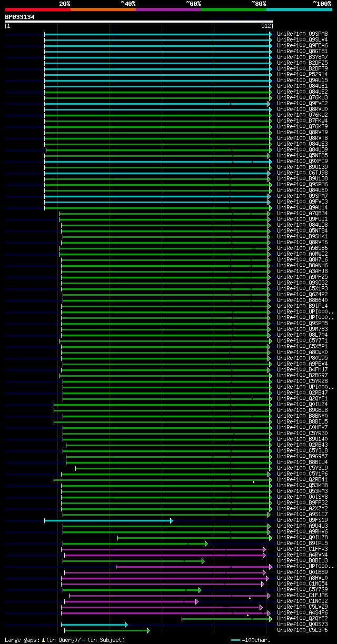The height and width of the screenshot is (644, 337).
Task: Select the UniRef100_Q9FVC2 label
Action: click(302, 103)
